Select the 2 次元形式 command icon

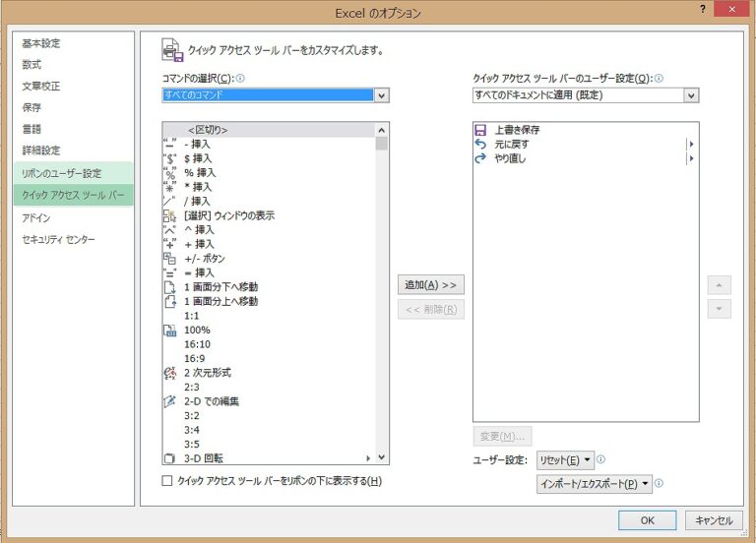pyautogui.click(x=169, y=373)
